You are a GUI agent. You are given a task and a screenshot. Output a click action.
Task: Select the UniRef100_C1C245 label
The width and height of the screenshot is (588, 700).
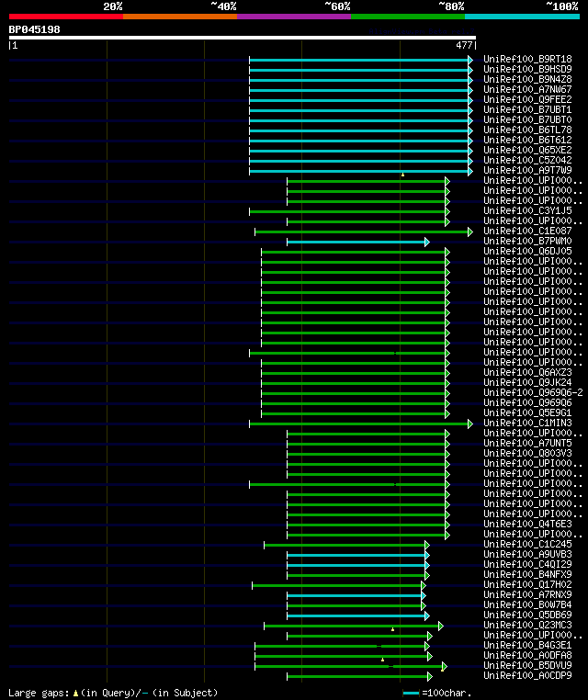[527, 544]
